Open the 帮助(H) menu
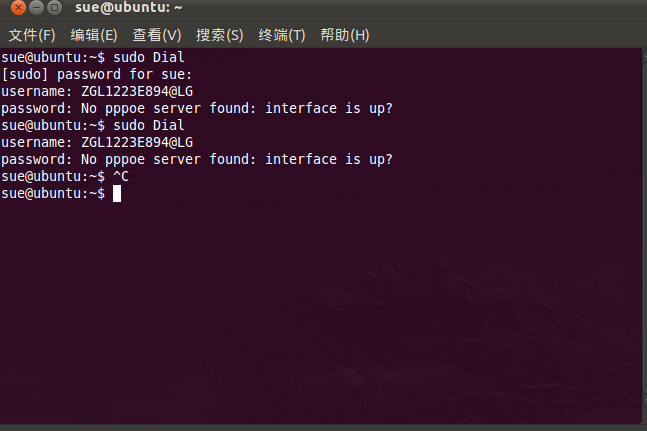The image size is (647, 431). 345,35
